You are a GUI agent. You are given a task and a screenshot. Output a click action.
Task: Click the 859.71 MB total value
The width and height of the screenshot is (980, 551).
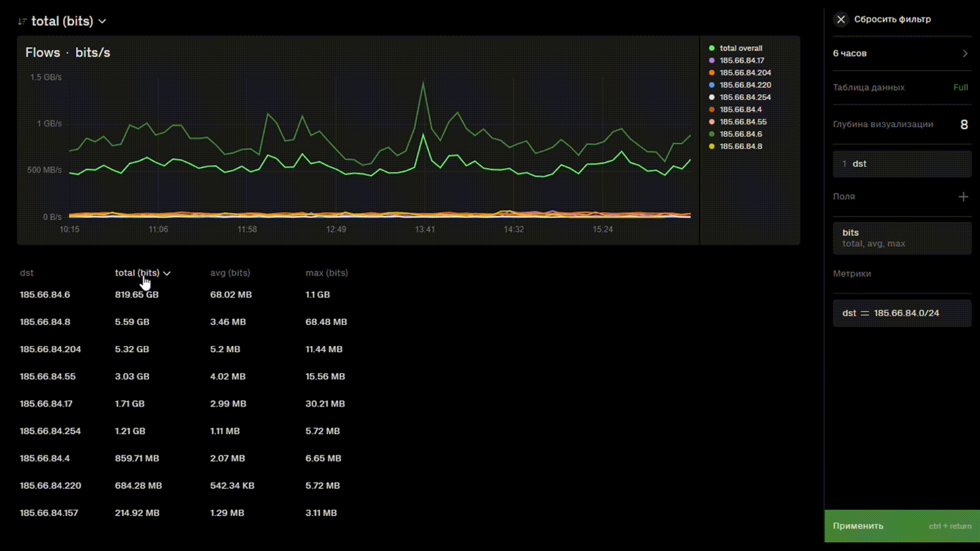(137, 459)
